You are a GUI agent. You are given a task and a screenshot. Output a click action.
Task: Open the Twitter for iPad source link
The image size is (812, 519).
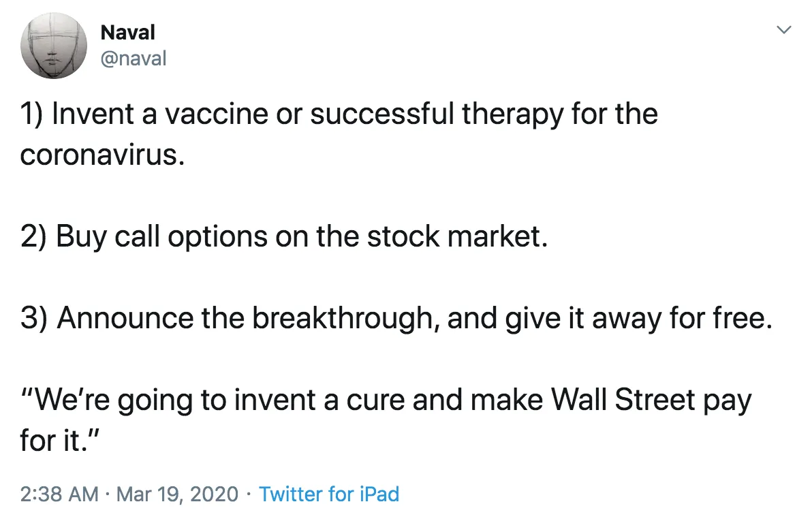click(329, 494)
